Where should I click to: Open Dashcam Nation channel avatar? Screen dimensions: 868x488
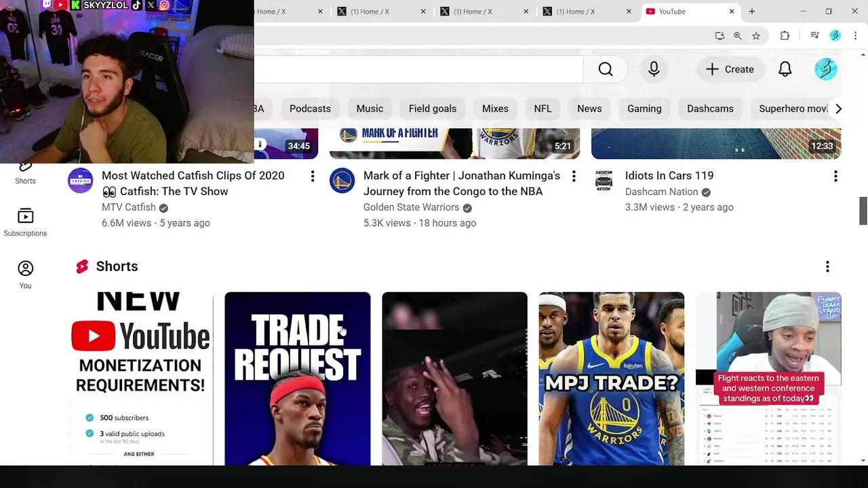pyautogui.click(x=604, y=180)
